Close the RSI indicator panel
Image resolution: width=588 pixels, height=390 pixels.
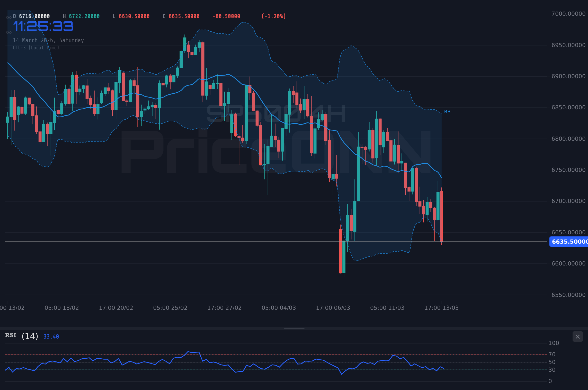577,336
